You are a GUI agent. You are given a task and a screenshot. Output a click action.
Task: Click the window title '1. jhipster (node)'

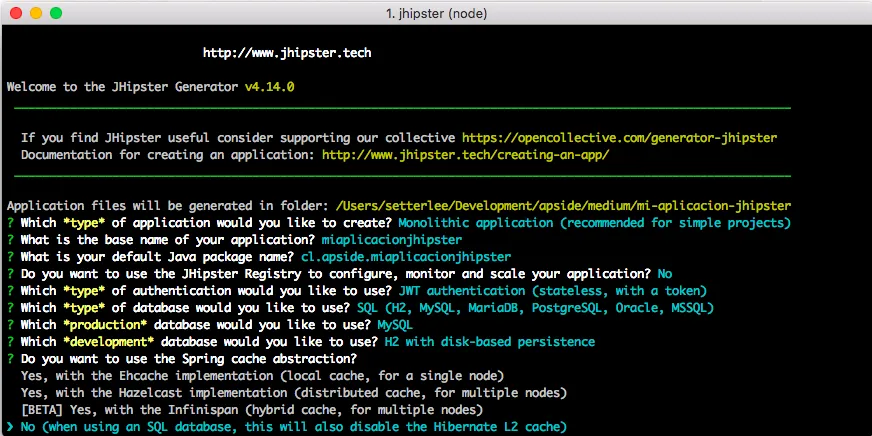tap(436, 13)
